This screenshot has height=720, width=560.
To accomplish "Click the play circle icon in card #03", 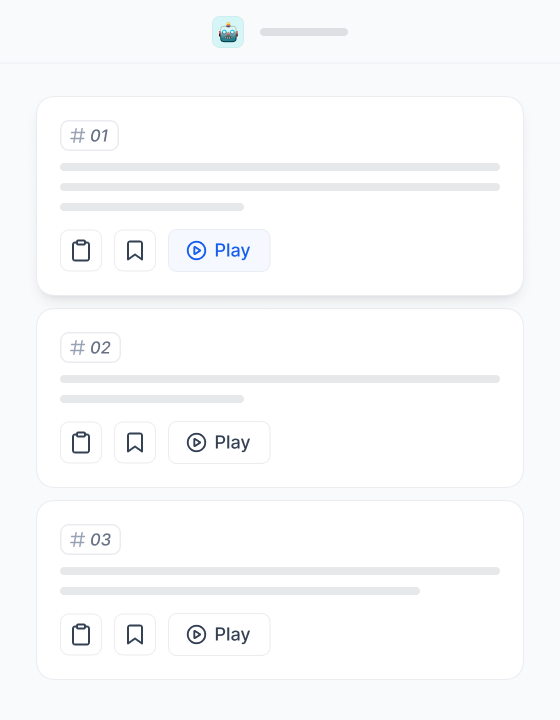I will 196,635.
